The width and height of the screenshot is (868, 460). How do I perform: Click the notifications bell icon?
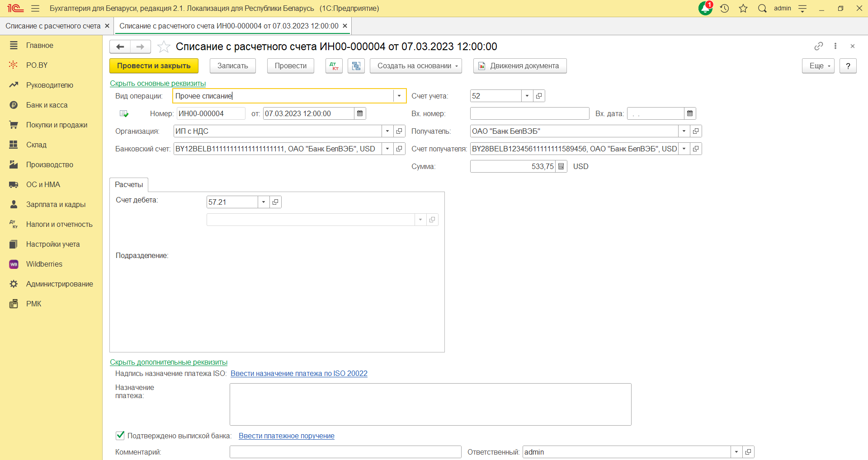tap(705, 8)
